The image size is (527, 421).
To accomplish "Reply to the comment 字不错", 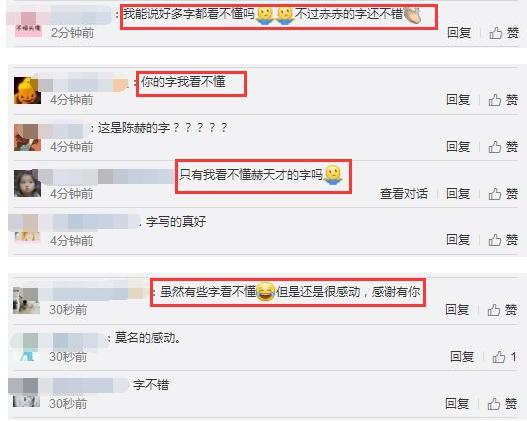I will (457, 404).
